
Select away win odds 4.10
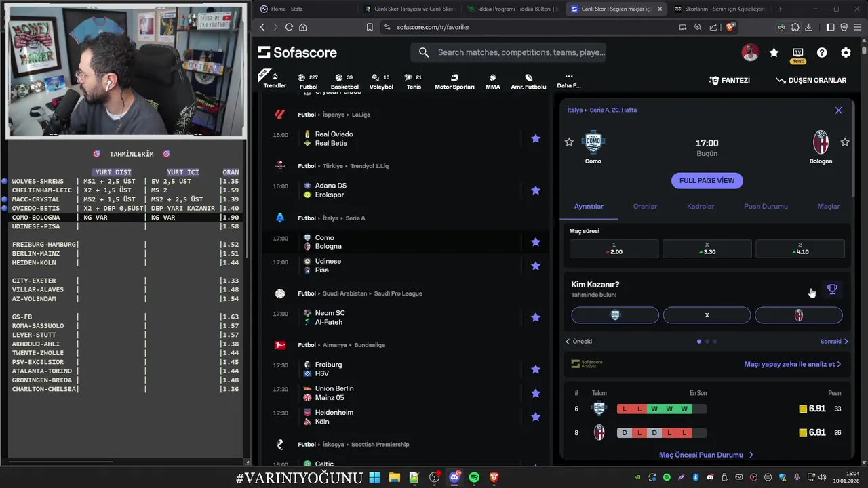[x=800, y=249]
